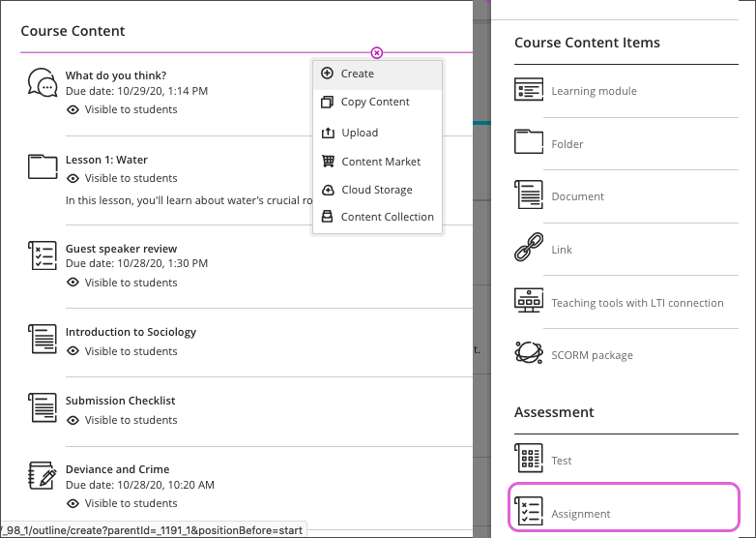The width and height of the screenshot is (756, 538).
Task: Click the folder icon for Lesson 1: Water
Action: 43,167
